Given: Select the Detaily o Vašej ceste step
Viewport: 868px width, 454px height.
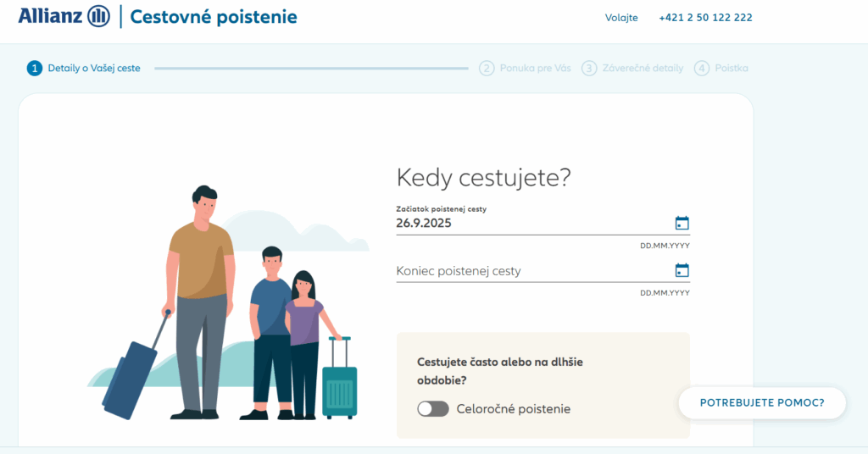Looking at the screenshot, I should pos(94,69).
